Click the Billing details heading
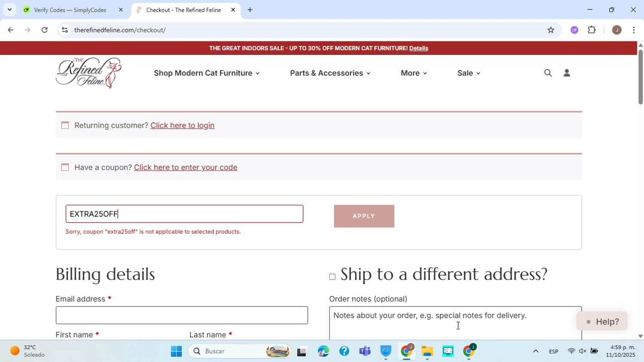The height and width of the screenshot is (362, 644). click(106, 274)
